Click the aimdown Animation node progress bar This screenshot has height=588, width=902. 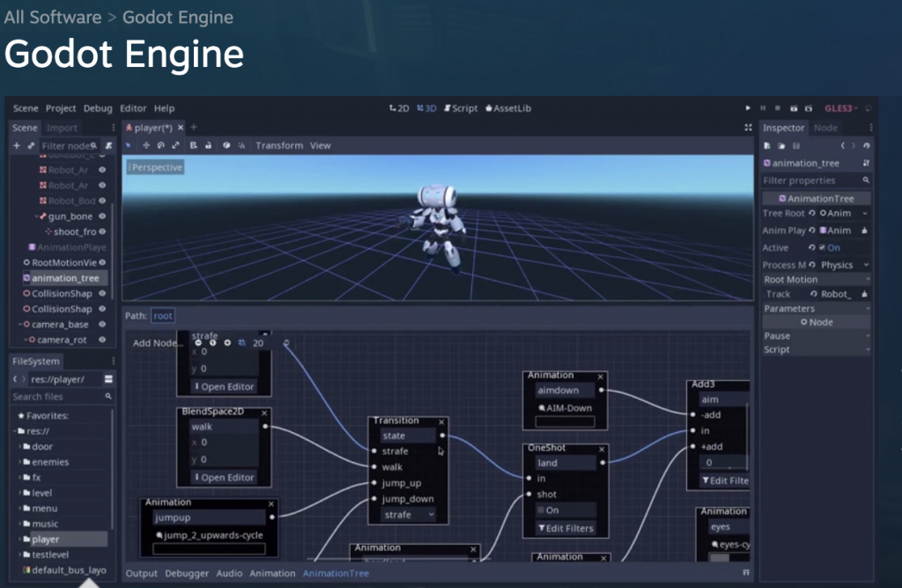click(565, 422)
